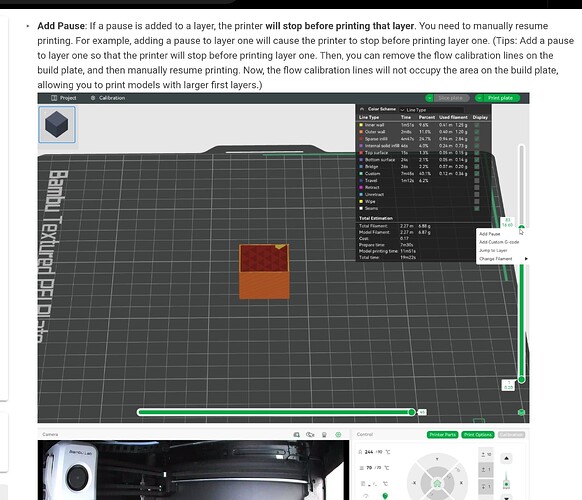Screen dimensions: 582x500
Task: Click the greyed Calibration button in Control
Action: [x=511, y=435]
